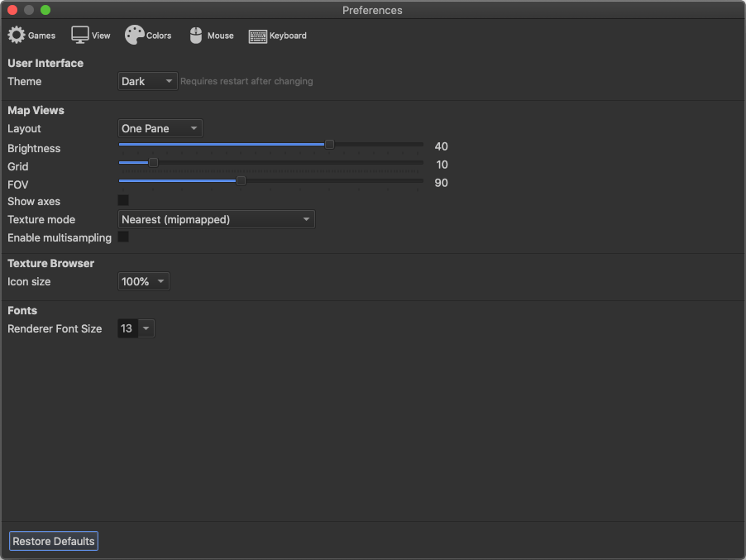Viewport: 746px width, 560px height.
Task: Expand the Texture mode dropdown
Action: (216, 219)
